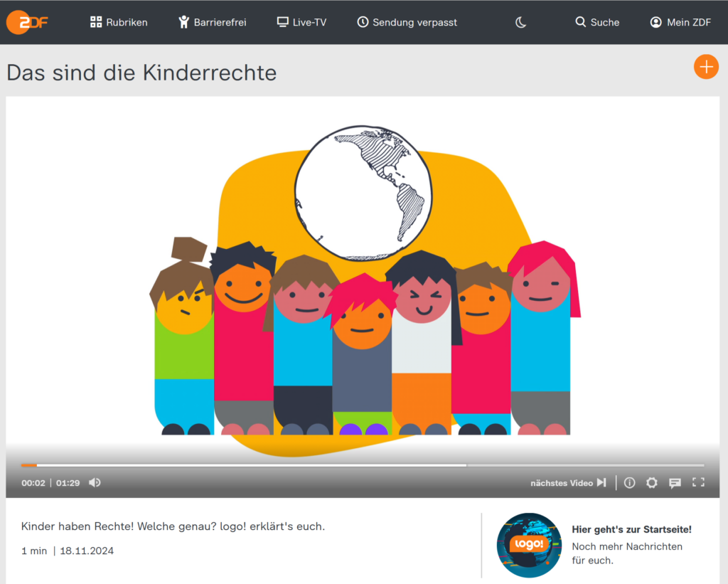The image size is (728, 584).
Task: Open Sendung verpasst page
Action: pos(407,22)
